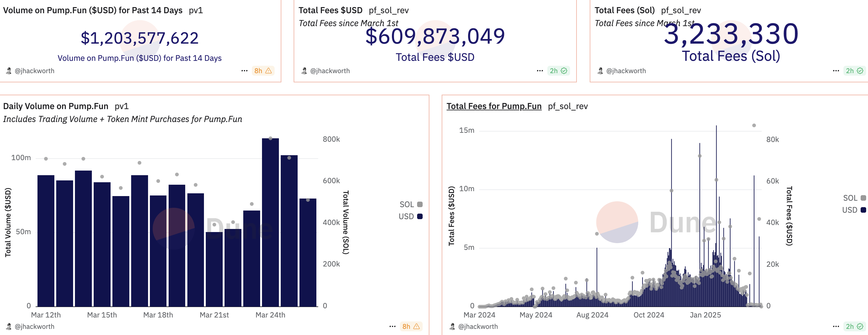
Task: Open three-dot menu on Total Fees chart
Action: (836, 326)
